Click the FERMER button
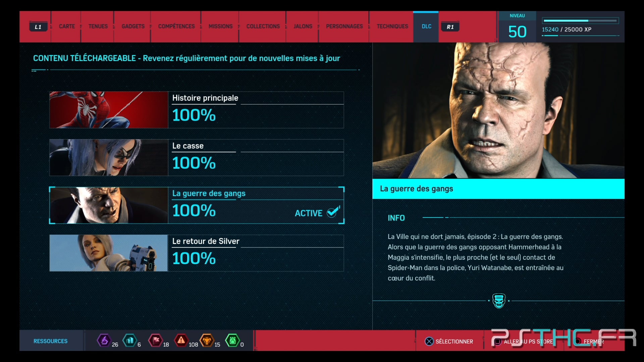 pyautogui.click(x=594, y=342)
